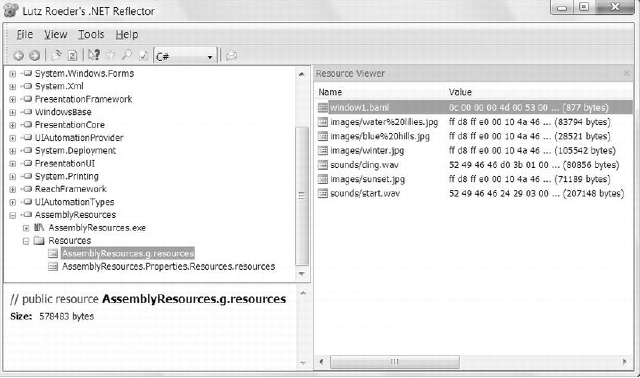Click the Open assembly toolbar icon
Image resolution: width=640 pixels, height=378 pixels.
pos(57,55)
